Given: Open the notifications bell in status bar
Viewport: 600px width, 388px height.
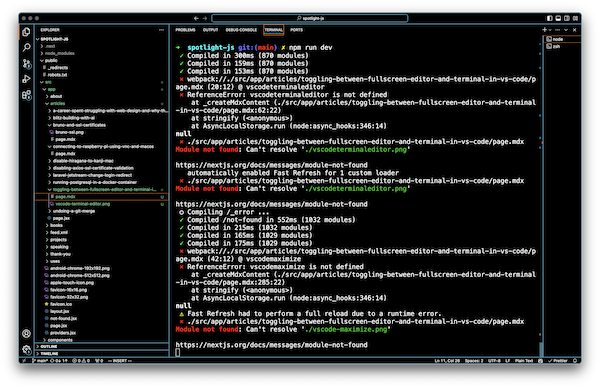Looking at the screenshot, I should pyautogui.click(x=575, y=361).
